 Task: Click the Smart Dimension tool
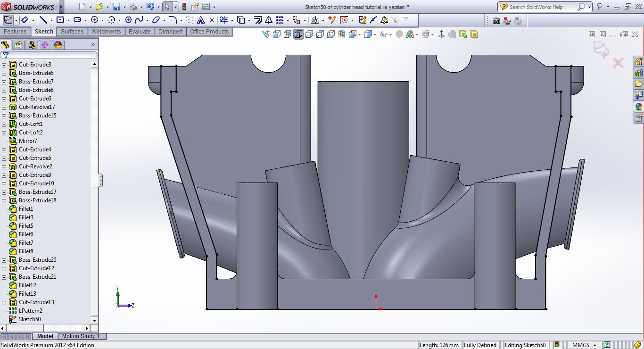click(x=24, y=20)
